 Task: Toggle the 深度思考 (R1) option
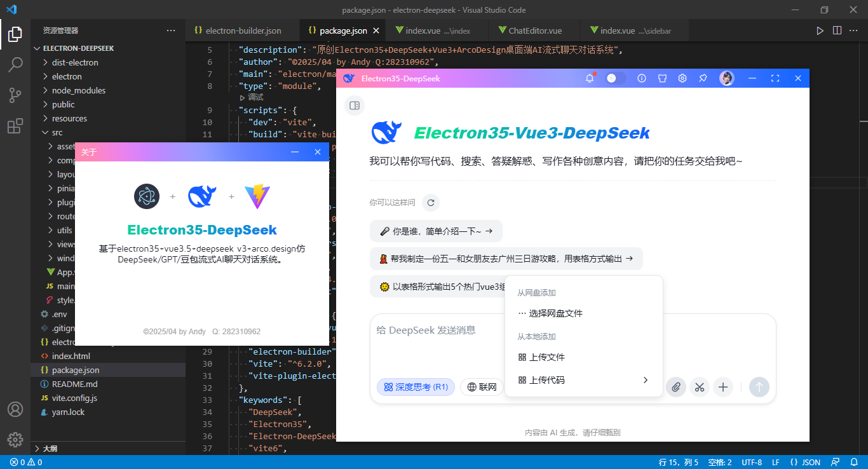[x=416, y=387]
